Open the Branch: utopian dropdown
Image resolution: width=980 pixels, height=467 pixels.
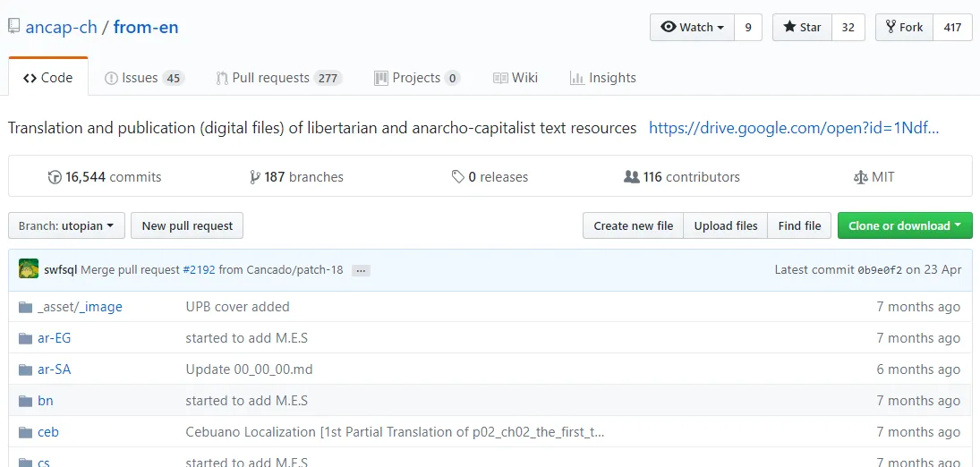66,225
